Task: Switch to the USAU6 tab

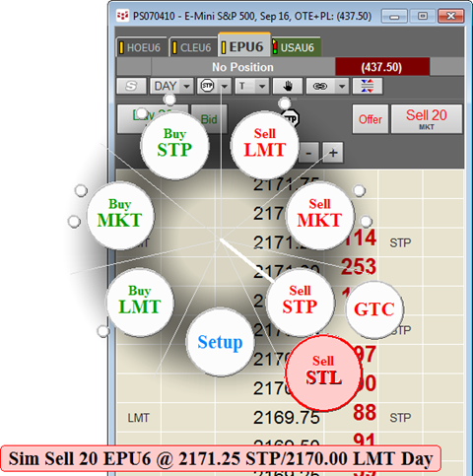Action: tap(297, 47)
